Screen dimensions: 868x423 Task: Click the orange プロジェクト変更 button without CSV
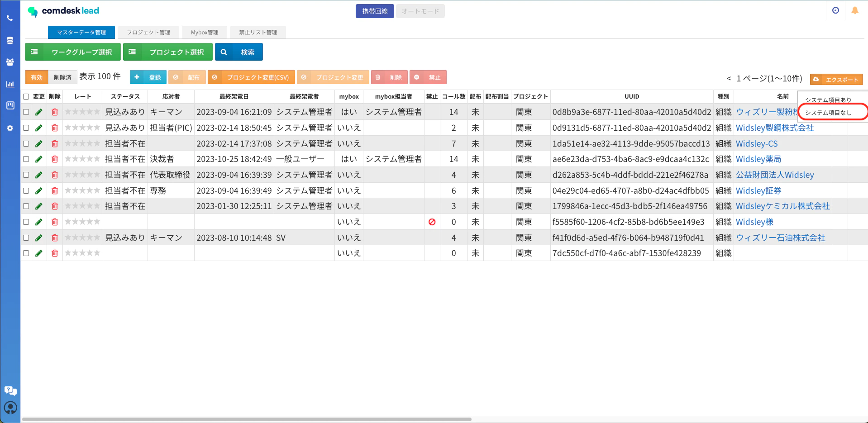coord(333,77)
